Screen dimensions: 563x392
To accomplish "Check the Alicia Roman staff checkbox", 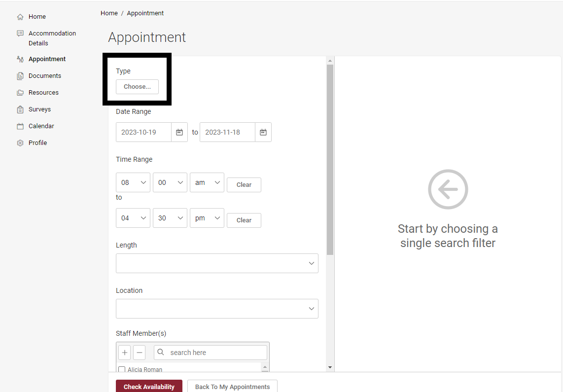I will 122,369.
